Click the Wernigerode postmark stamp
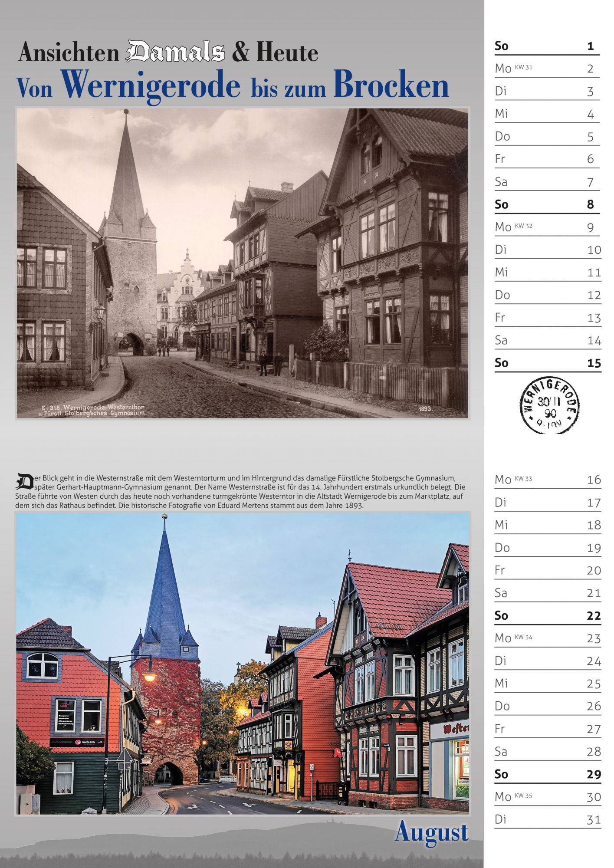 coord(549,405)
